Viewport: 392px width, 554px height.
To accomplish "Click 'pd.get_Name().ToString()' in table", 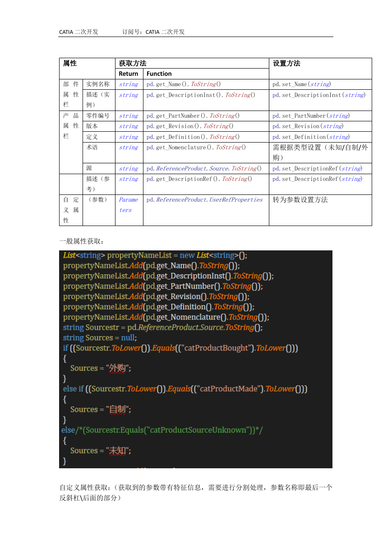I will click(184, 84).
